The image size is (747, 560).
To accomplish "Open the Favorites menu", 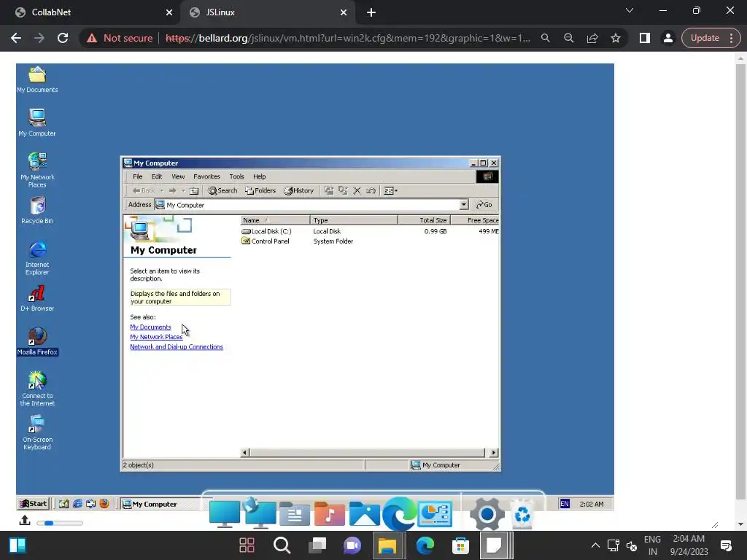I will [x=206, y=176].
